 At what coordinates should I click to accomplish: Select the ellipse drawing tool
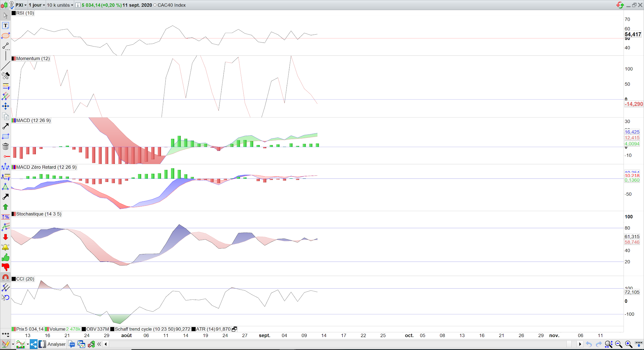pos(5,36)
